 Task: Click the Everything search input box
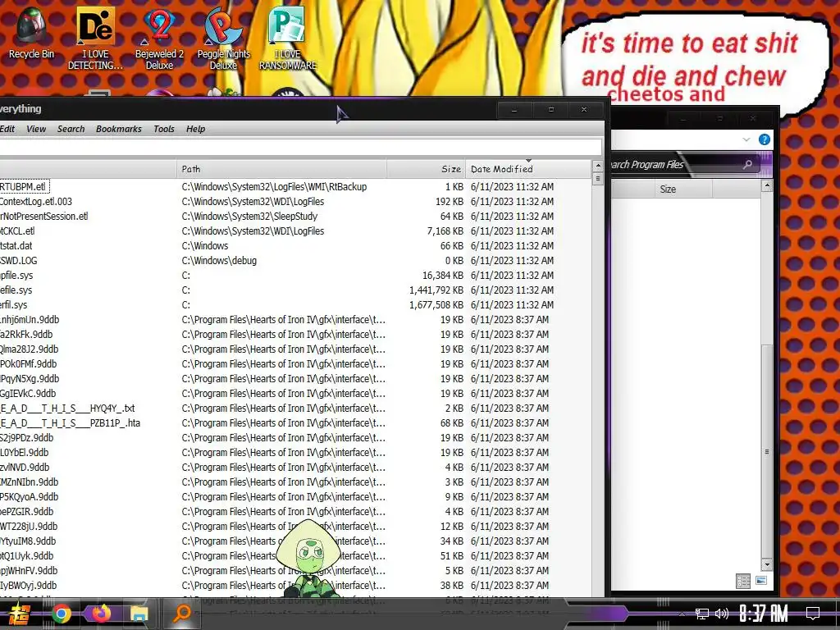coord(300,148)
